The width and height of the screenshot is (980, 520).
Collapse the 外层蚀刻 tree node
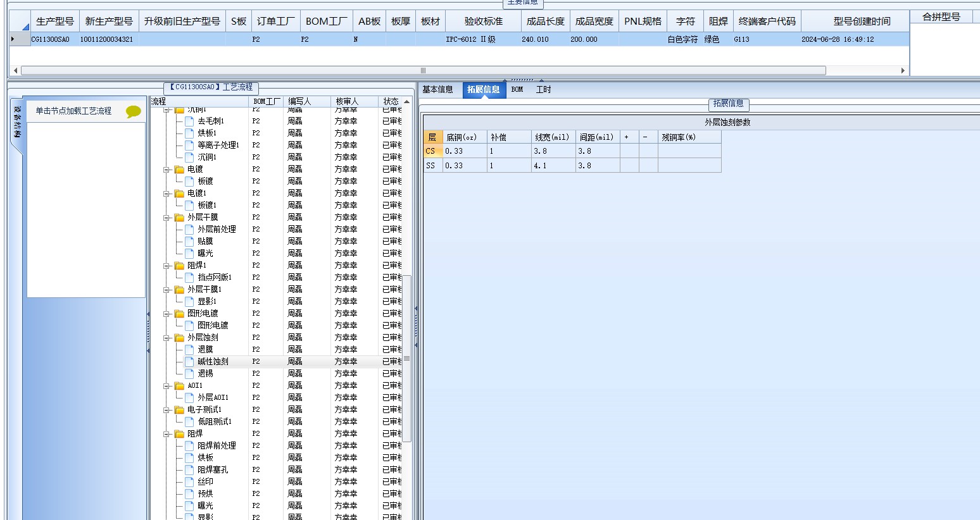coord(167,338)
